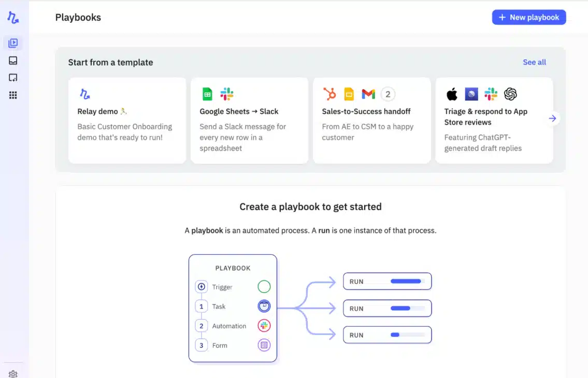Select the ChatGPT icon on App Store card
Image resolution: width=588 pixels, height=378 pixels.
point(510,94)
